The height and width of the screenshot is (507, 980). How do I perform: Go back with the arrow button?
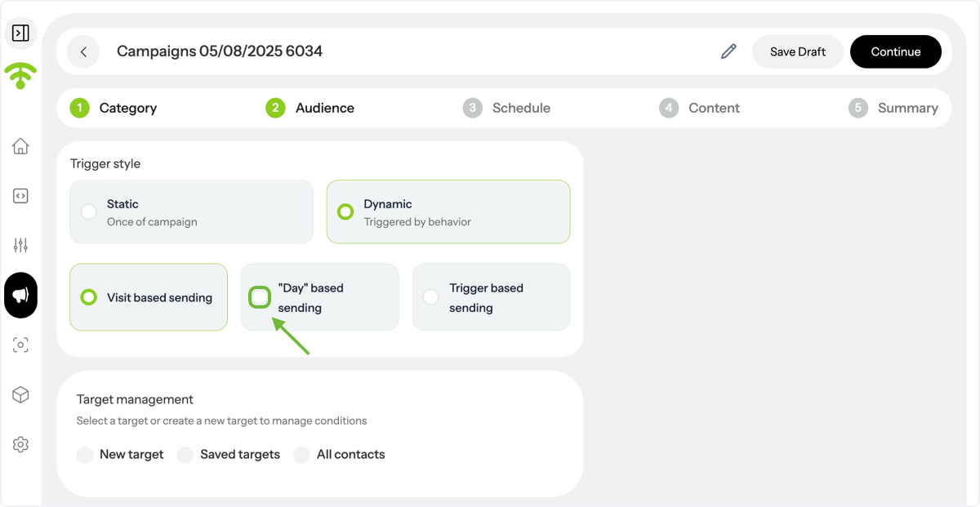pyautogui.click(x=83, y=51)
